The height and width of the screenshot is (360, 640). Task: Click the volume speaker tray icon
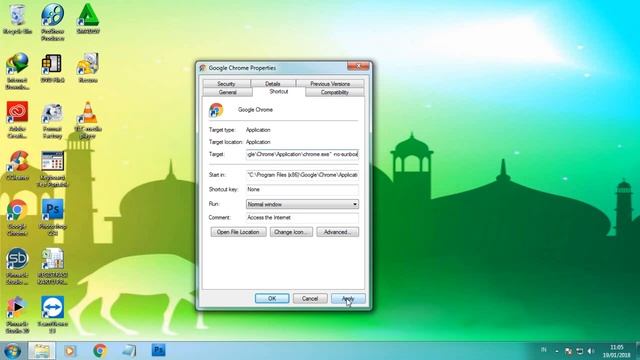[591, 351]
